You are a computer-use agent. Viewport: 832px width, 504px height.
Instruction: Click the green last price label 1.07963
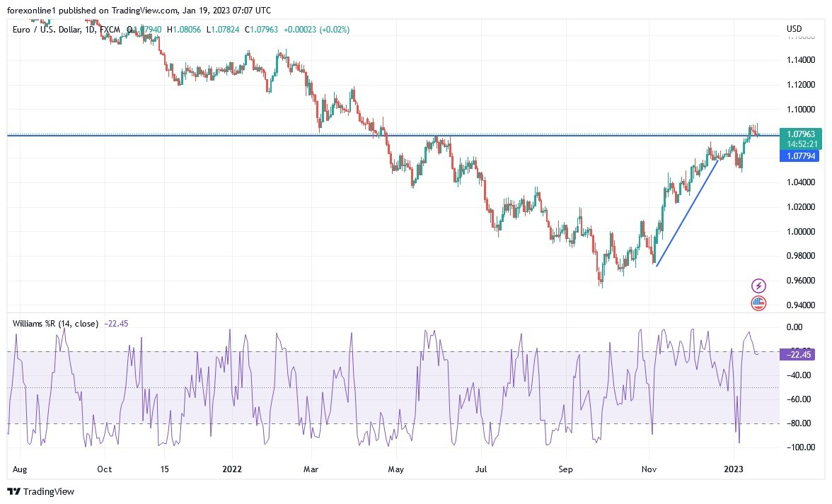pyautogui.click(x=803, y=133)
